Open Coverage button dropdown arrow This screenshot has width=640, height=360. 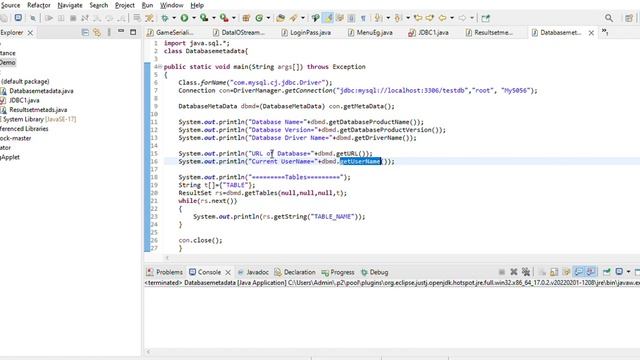213,18
